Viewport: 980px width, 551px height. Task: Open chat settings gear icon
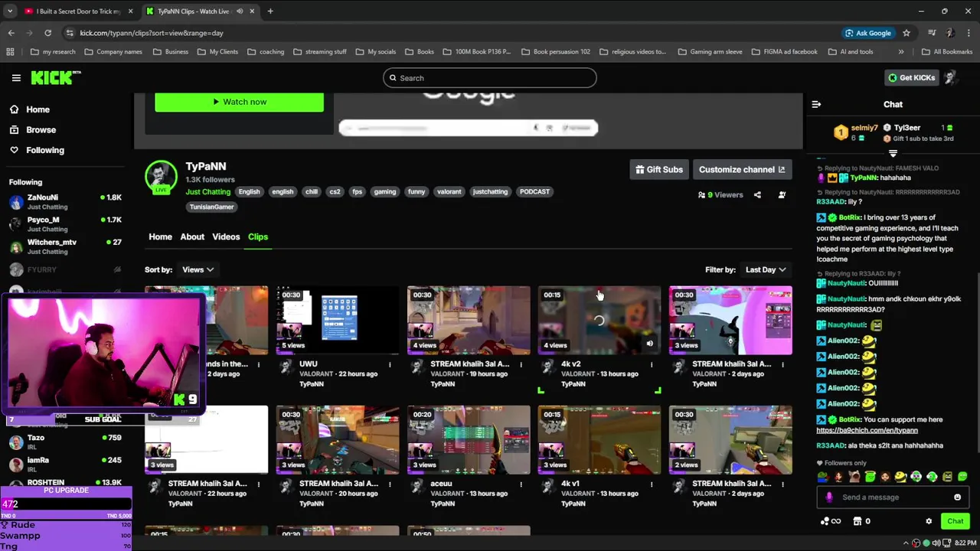click(929, 521)
